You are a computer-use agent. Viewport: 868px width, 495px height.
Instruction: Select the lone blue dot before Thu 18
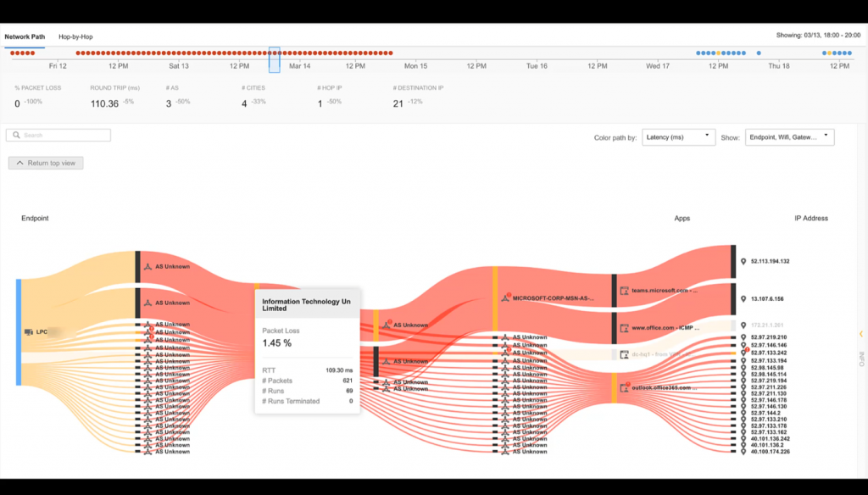click(759, 53)
